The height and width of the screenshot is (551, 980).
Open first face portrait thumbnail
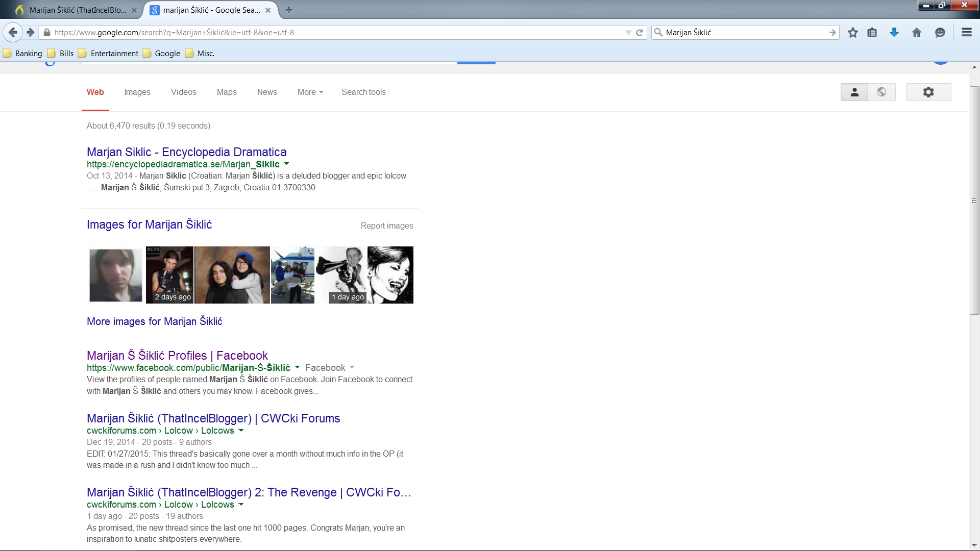[x=116, y=275]
